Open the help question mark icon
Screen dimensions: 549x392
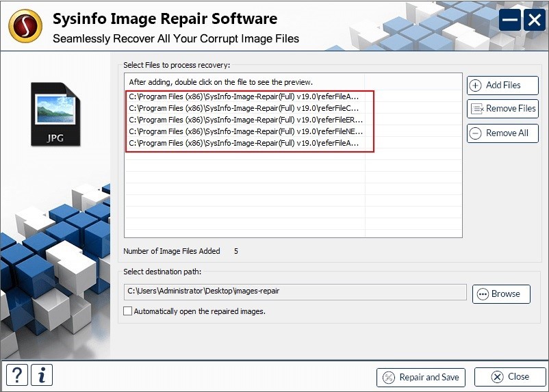[x=17, y=375]
